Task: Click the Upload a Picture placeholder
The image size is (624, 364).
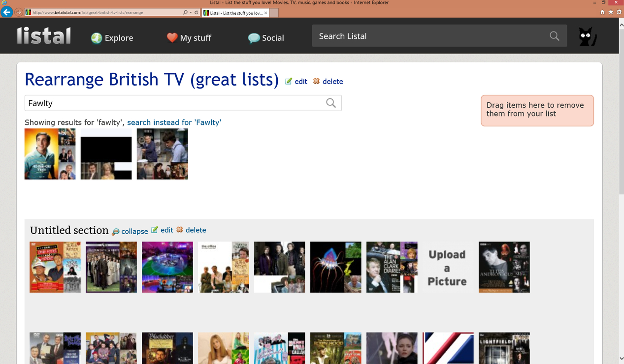Action: (448, 267)
